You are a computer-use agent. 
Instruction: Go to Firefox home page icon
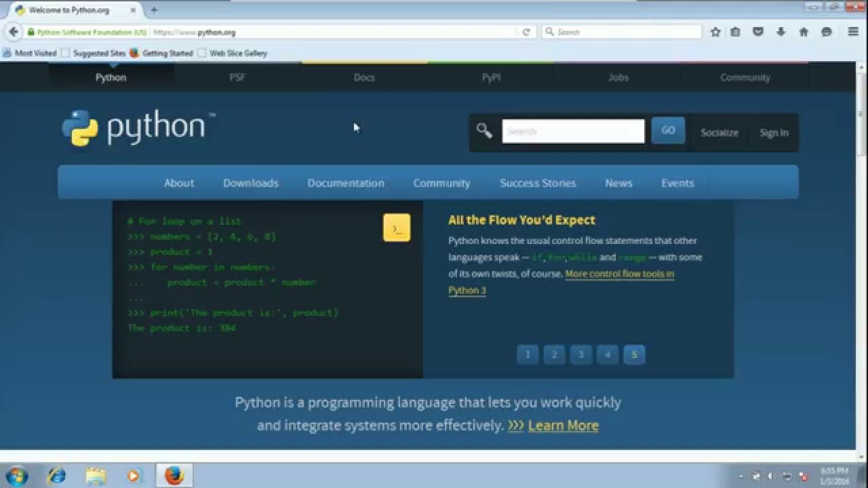point(804,32)
